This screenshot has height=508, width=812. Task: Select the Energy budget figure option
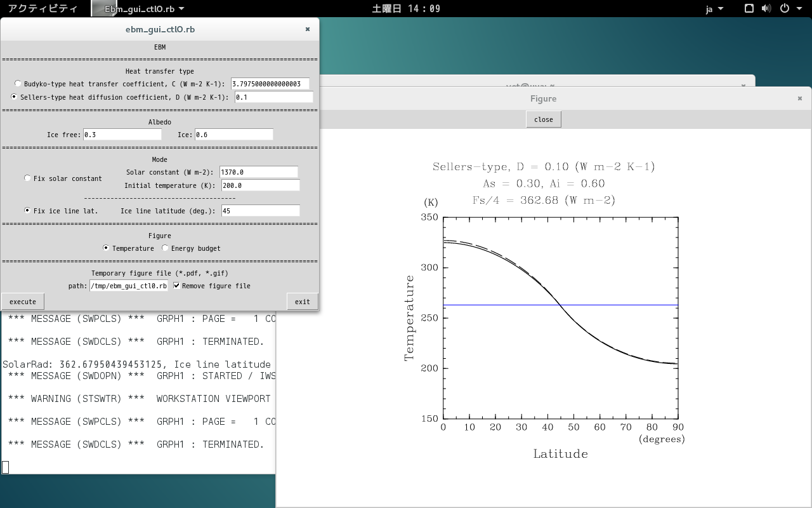point(166,248)
